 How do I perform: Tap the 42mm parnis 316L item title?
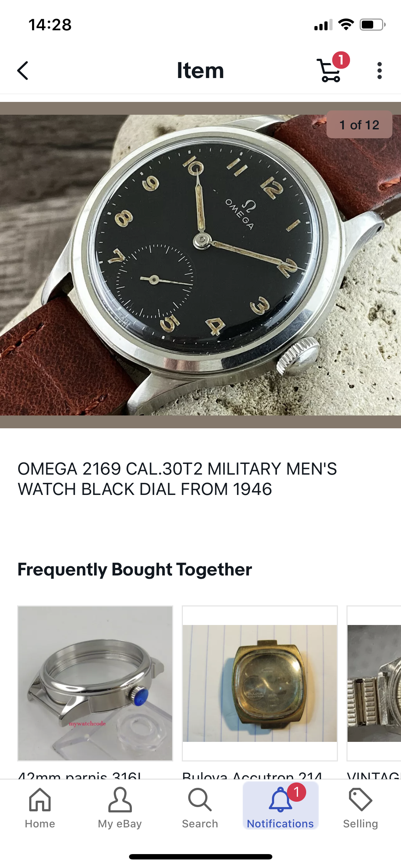[x=80, y=775]
